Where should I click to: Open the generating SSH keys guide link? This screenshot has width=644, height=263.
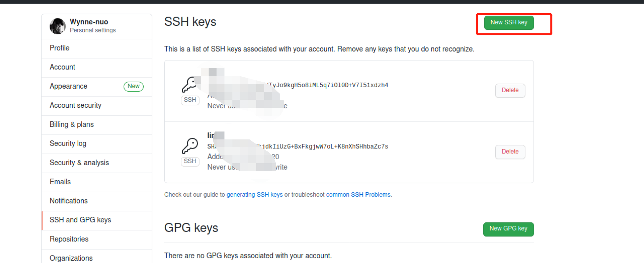pos(255,195)
